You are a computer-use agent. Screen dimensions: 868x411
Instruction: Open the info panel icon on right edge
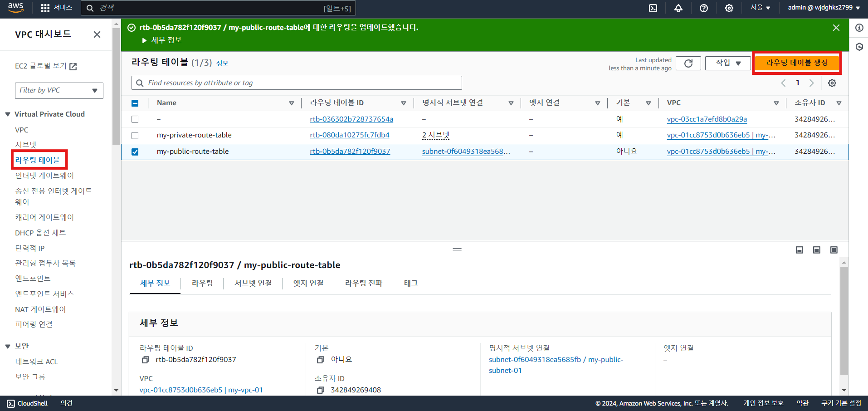coord(859,28)
